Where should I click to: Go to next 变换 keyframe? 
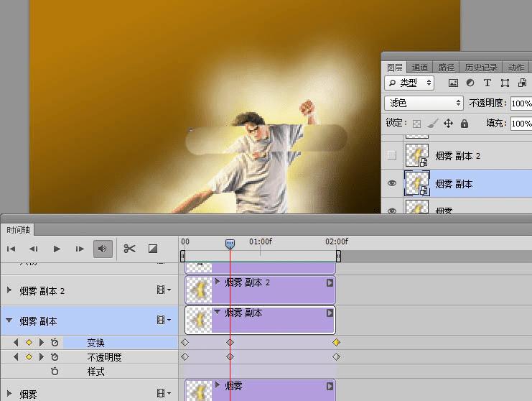pyautogui.click(x=42, y=343)
